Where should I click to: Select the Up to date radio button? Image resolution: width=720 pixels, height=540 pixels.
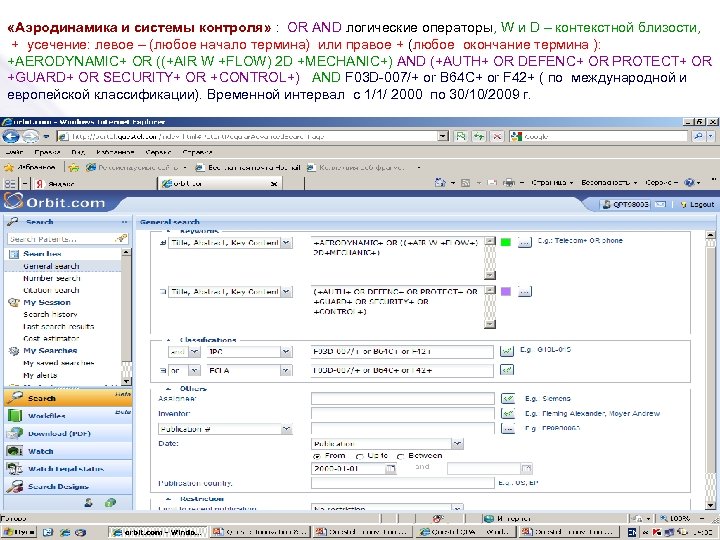360,456
